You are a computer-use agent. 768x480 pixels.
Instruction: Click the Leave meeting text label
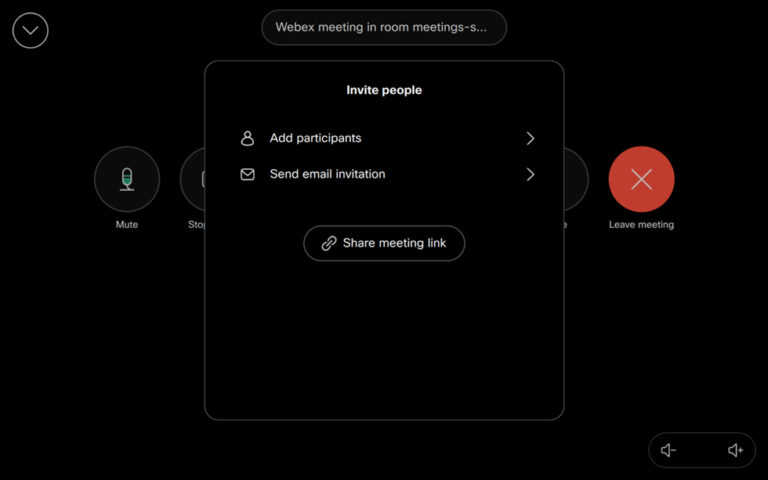coord(641,225)
